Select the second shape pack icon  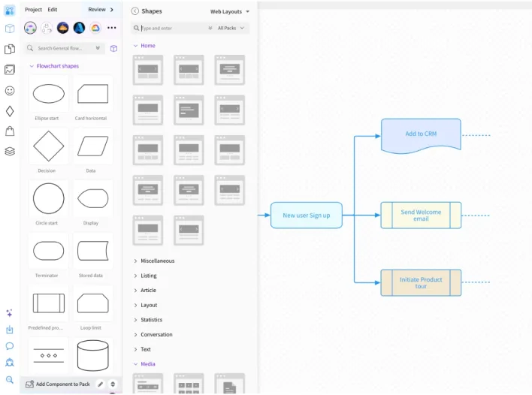click(47, 28)
